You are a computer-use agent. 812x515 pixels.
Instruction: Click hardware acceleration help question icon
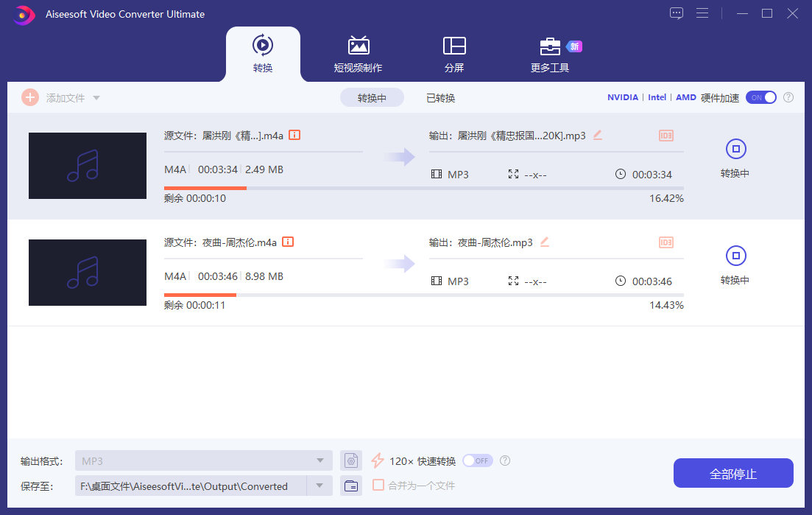pos(788,97)
